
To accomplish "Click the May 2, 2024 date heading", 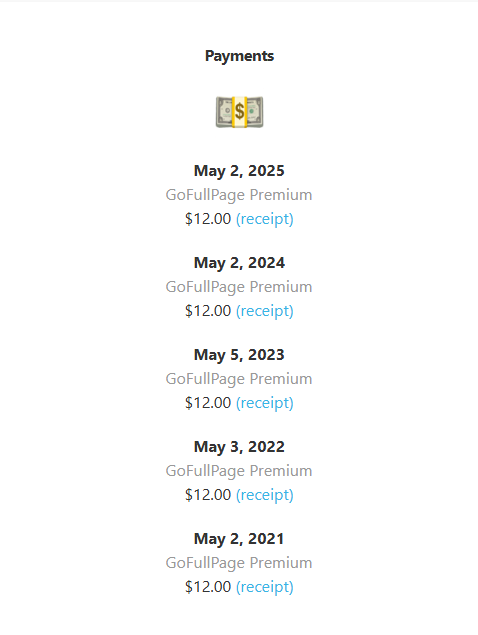I will 239,263.
